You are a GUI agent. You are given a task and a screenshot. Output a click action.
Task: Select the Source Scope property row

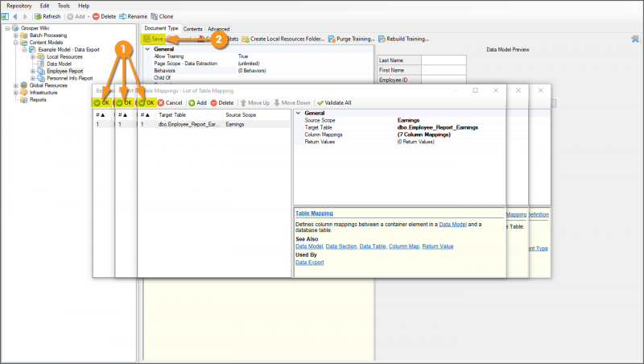click(x=400, y=120)
